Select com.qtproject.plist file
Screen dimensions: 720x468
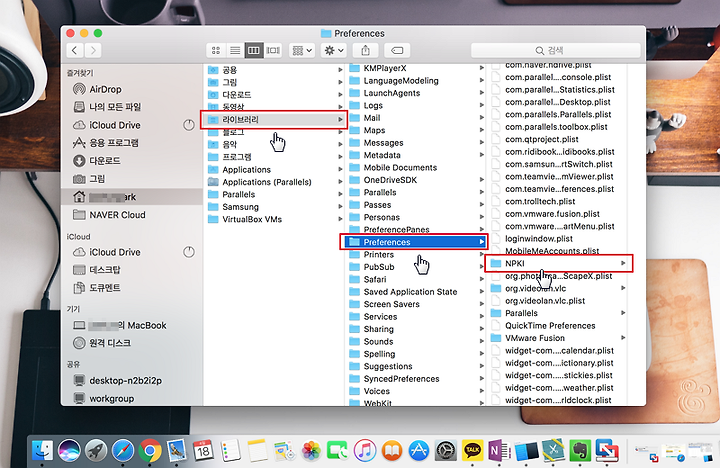tap(558, 139)
